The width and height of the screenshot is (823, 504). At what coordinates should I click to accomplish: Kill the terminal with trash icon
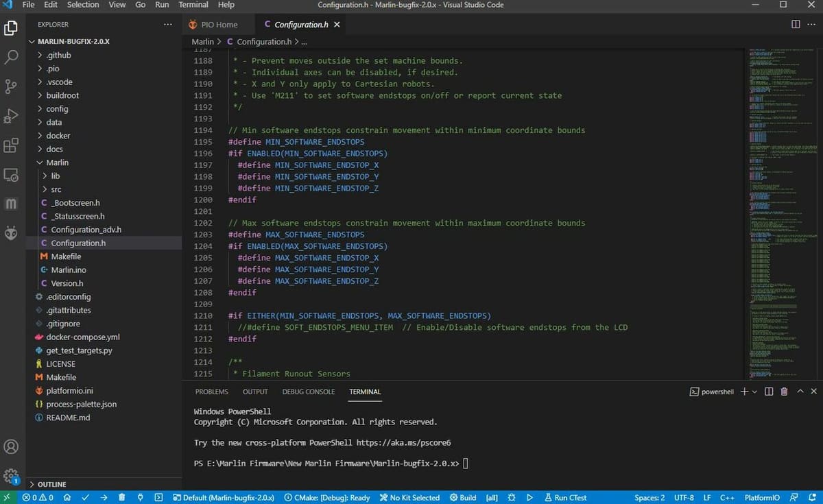click(784, 392)
